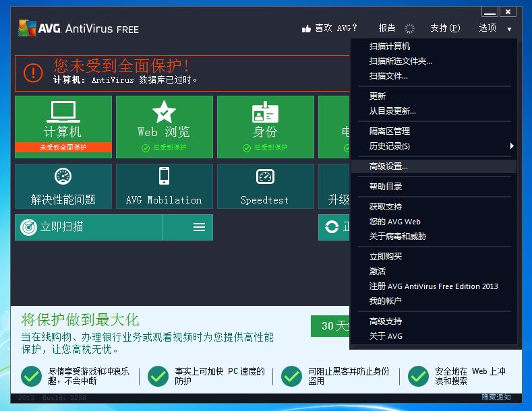Choose 从目录更新... menu entry
The width and height of the screenshot is (532, 411).
pos(434,111)
